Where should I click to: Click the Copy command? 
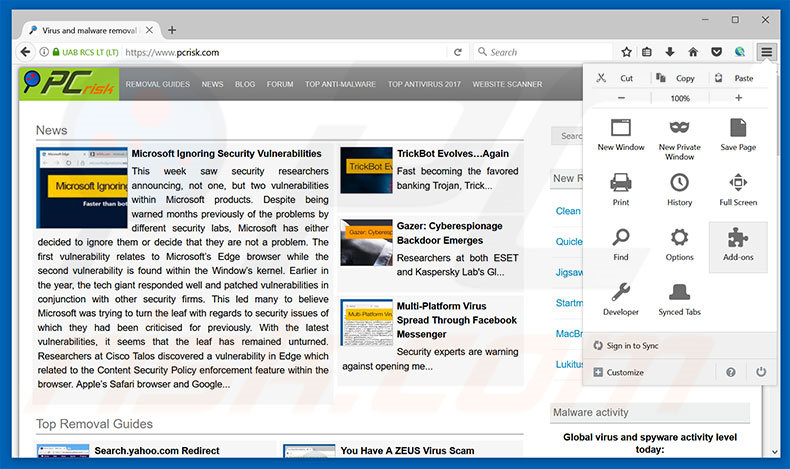point(676,78)
